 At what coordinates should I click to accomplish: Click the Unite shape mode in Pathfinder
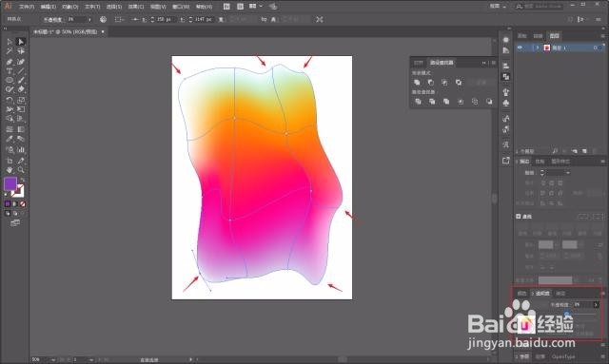tap(417, 83)
